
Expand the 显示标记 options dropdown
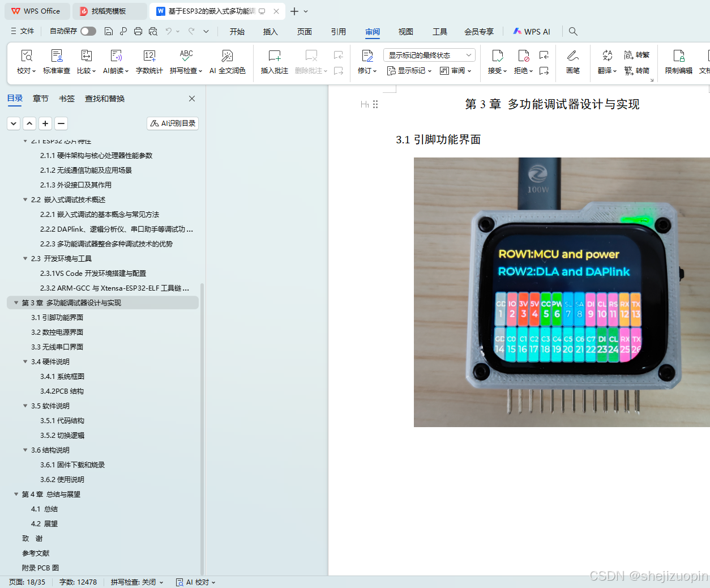(x=409, y=70)
